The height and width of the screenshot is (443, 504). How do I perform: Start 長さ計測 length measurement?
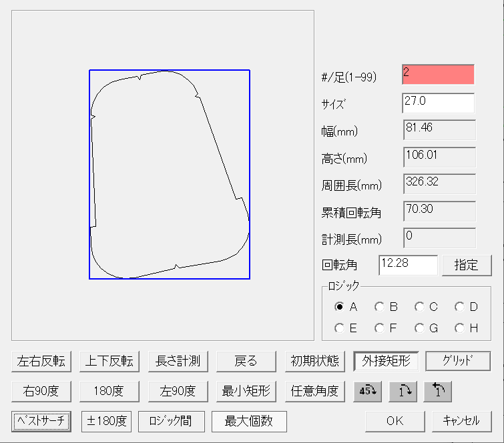[x=178, y=362]
